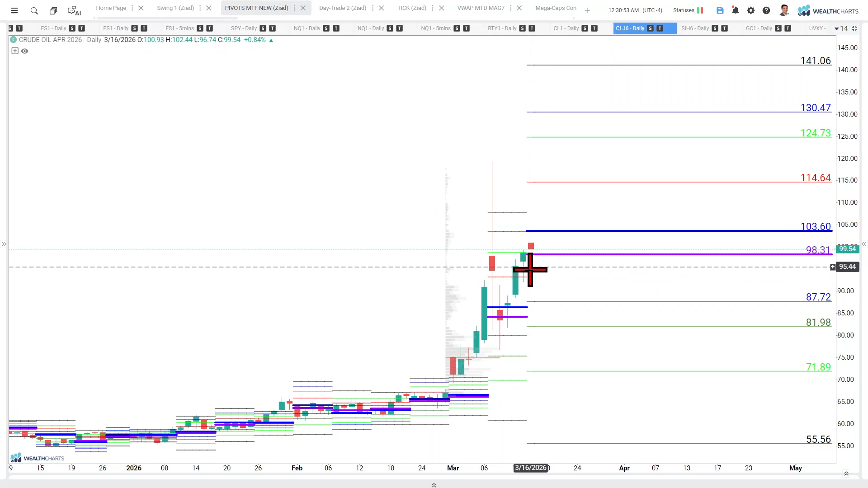The image size is (868, 488).
Task: Open the AI chat assistant icon
Action: [x=74, y=10]
